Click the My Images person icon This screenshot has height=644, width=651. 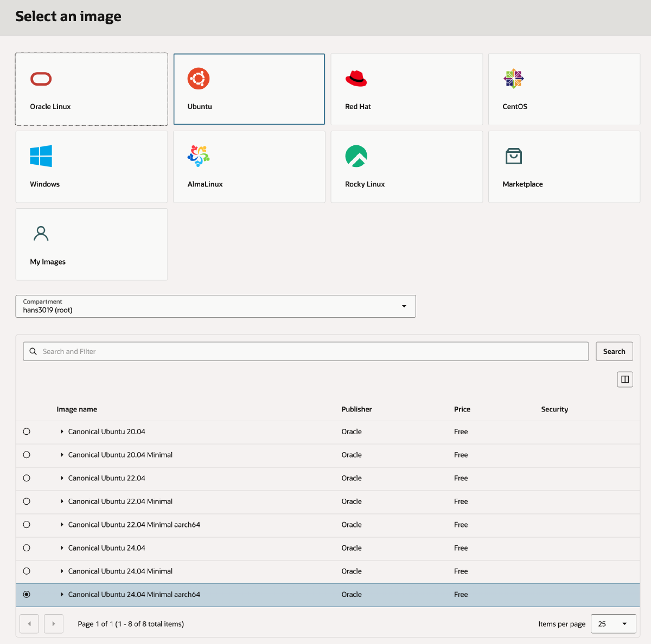[x=41, y=234]
